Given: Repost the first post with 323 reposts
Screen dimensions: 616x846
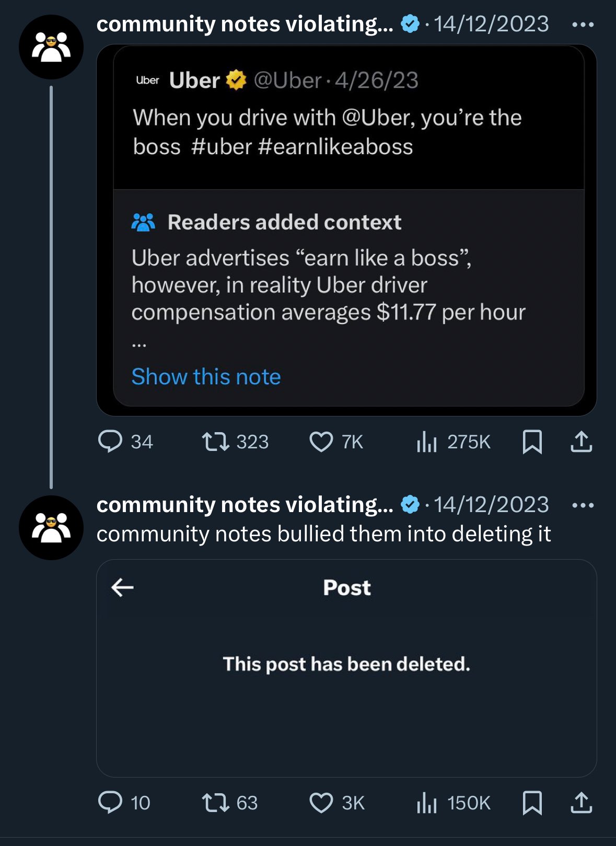Looking at the screenshot, I should click(x=215, y=442).
